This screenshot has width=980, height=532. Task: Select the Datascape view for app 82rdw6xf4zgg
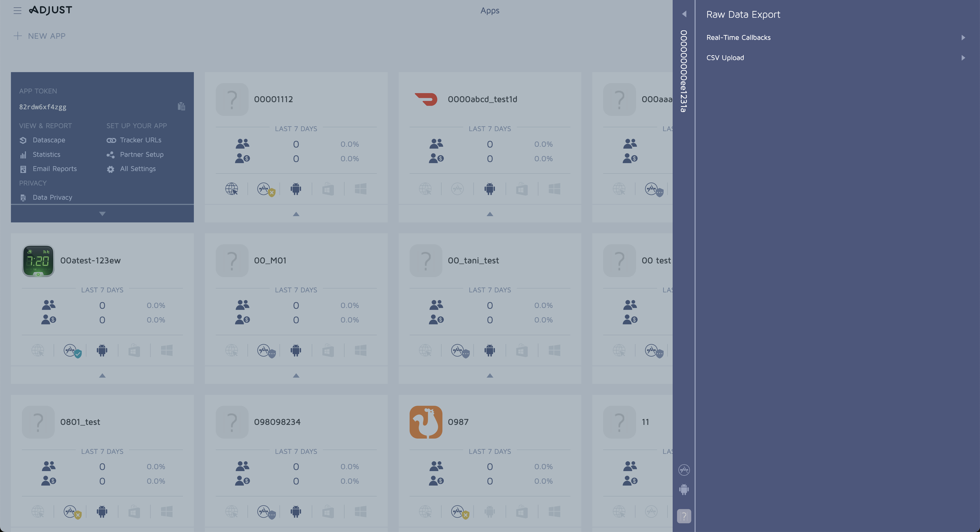(49, 140)
